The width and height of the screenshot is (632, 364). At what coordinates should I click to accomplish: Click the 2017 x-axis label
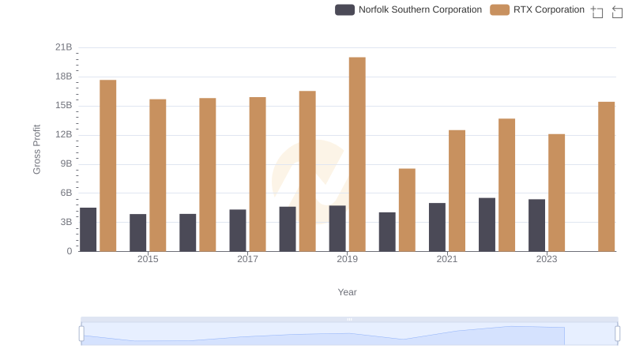[247, 259]
